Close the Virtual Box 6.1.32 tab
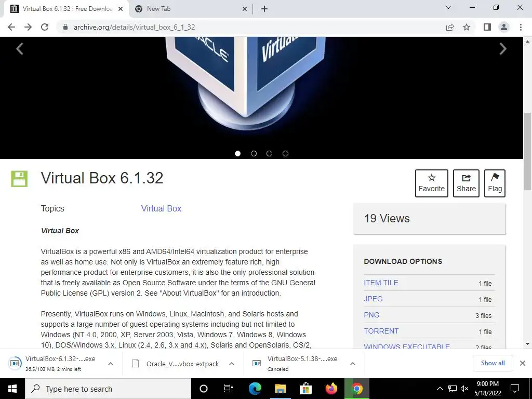 (x=121, y=9)
